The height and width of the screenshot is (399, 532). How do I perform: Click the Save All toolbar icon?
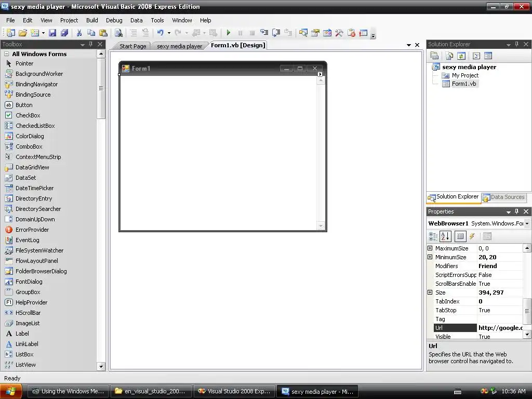64,33
